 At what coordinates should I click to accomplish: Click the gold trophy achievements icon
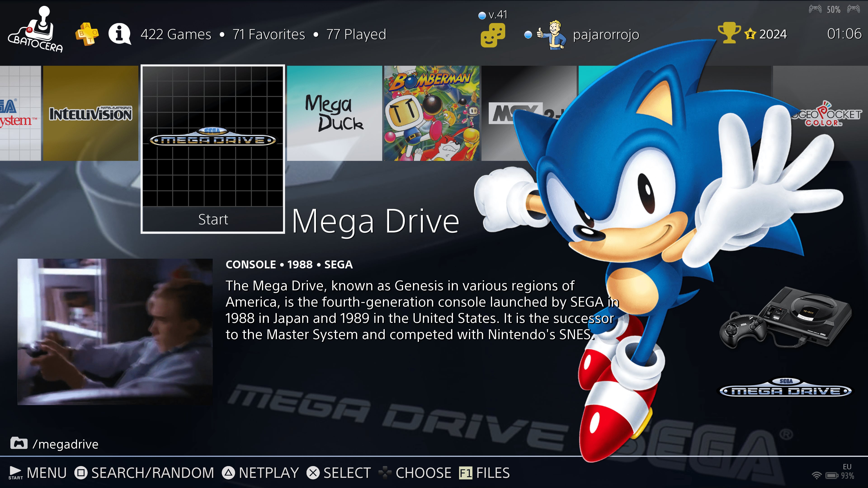click(x=729, y=33)
